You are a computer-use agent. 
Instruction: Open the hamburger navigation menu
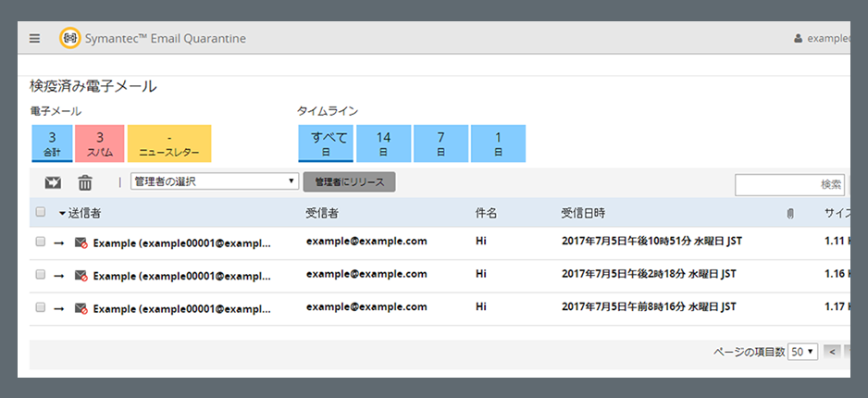(35, 39)
